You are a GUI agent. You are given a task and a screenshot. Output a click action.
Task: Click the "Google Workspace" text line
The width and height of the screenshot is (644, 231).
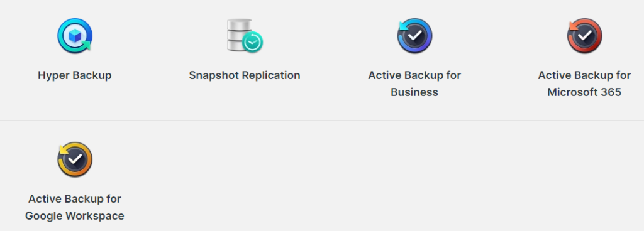point(75,216)
